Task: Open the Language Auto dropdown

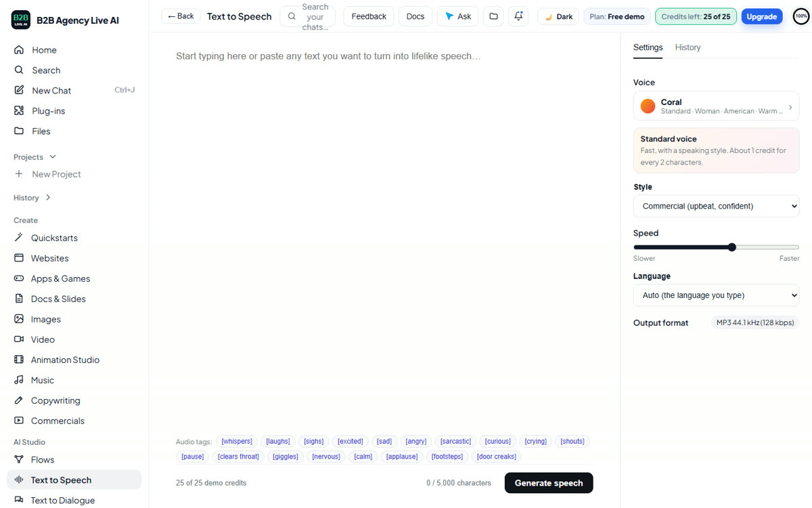Action: pyautogui.click(x=716, y=295)
